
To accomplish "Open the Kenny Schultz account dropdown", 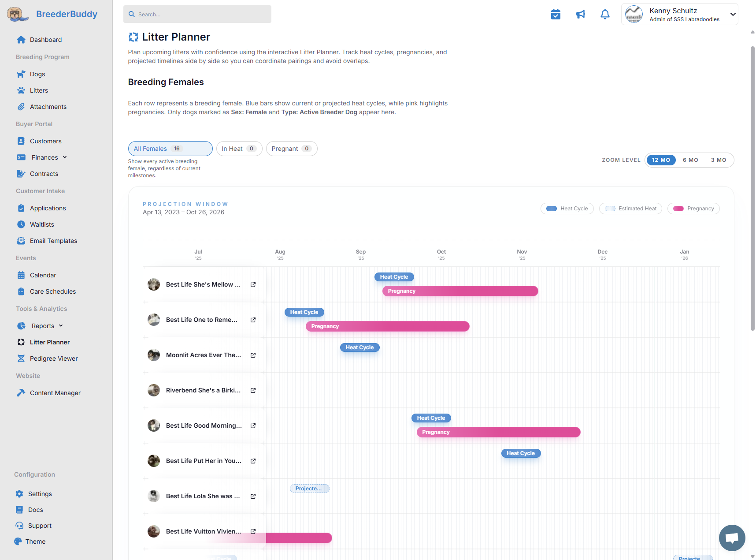I will pyautogui.click(x=733, y=15).
